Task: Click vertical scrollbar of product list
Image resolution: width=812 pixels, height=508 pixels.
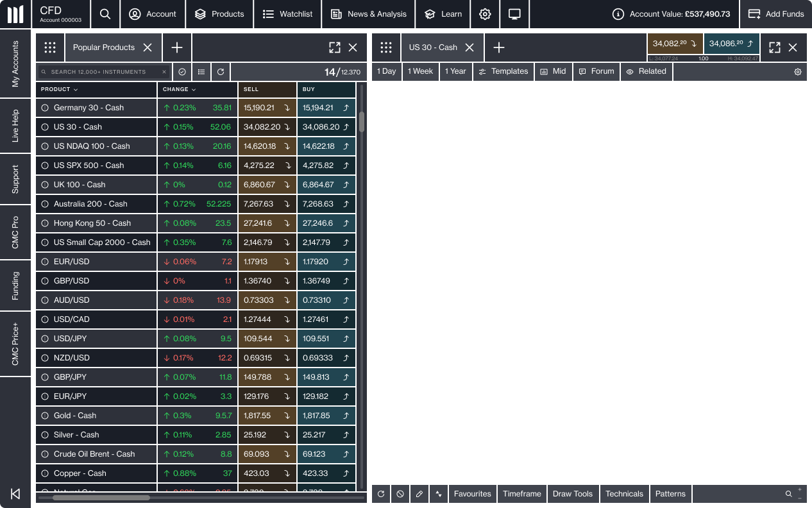Action: (x=362, y=122)
